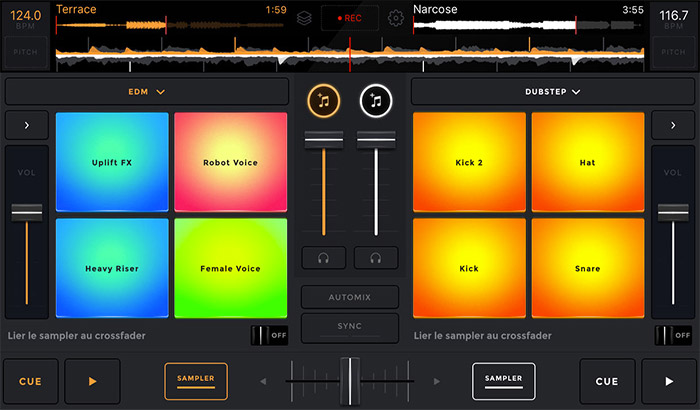Toggle right deck headphone pre-listen
This screenshot has width=700, height=410.
click(x=376, y=258)
